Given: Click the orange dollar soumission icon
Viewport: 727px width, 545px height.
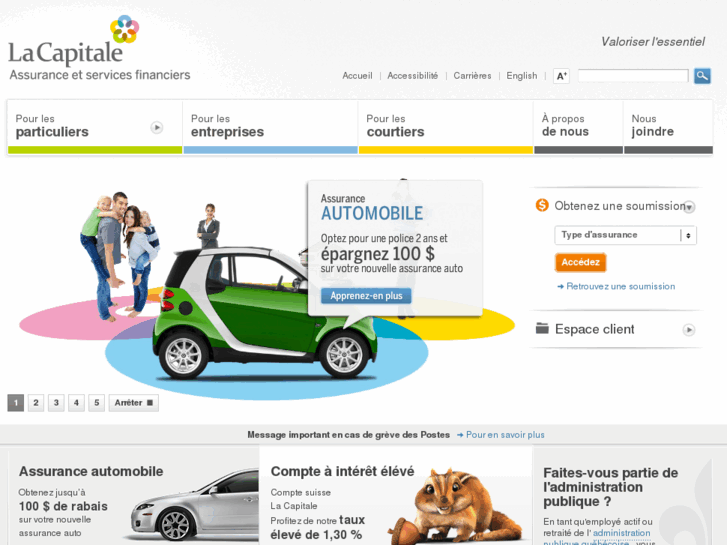Looking at the screenshot, I should [542, 205].
